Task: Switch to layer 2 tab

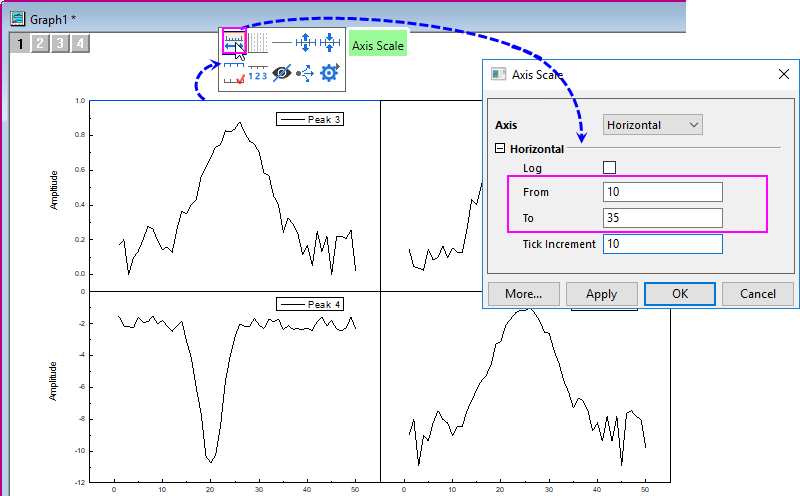Action: [39, 43]
